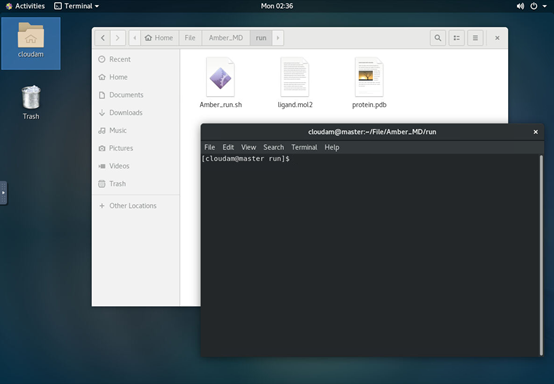Go forward in the Files window

(118, 38)
